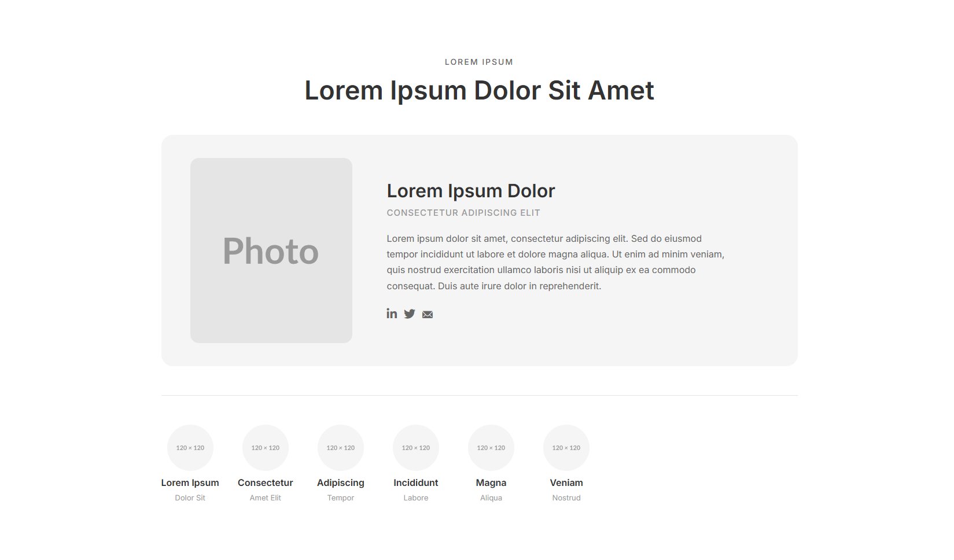Image resolution: width=954 pixels, height=560 pixels.
Task: Select the Adipiscing member name
Action: (341, 482)
